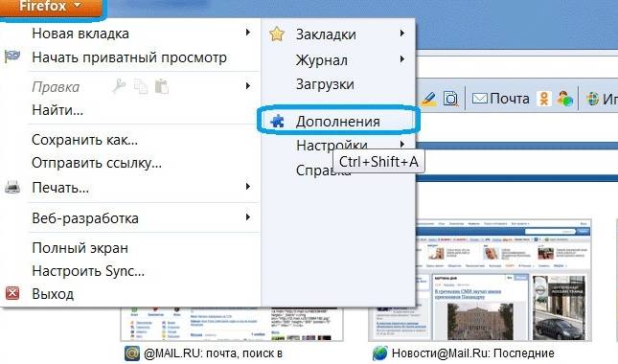This screenshot has height=364, width=618.
Task: Open Почта mail toolbar button
Action: 500,99
